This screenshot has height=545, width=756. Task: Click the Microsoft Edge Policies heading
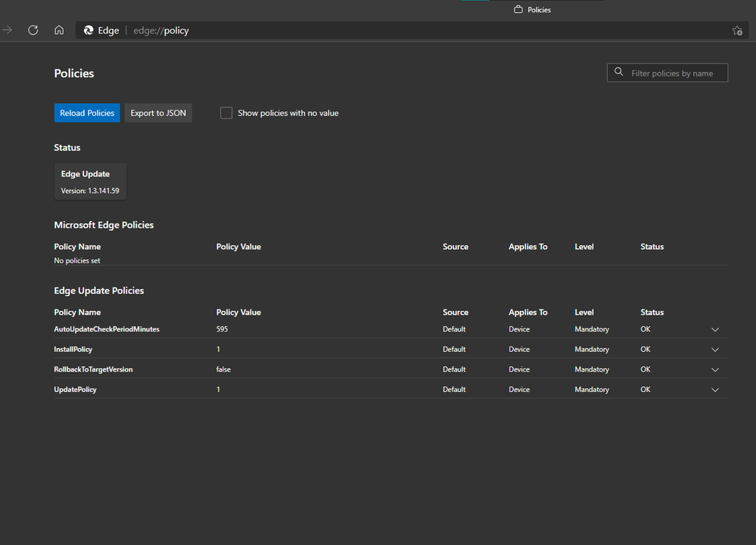coord(104,225)
